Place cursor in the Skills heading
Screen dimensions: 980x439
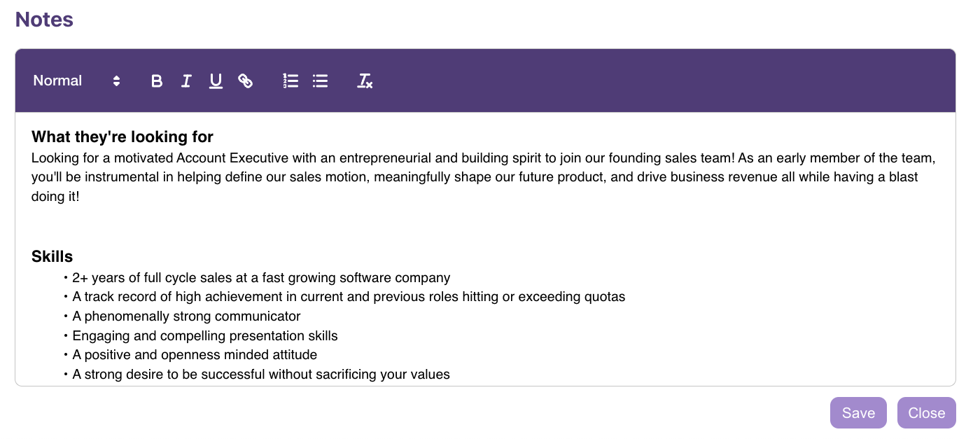tap(52, 257)
